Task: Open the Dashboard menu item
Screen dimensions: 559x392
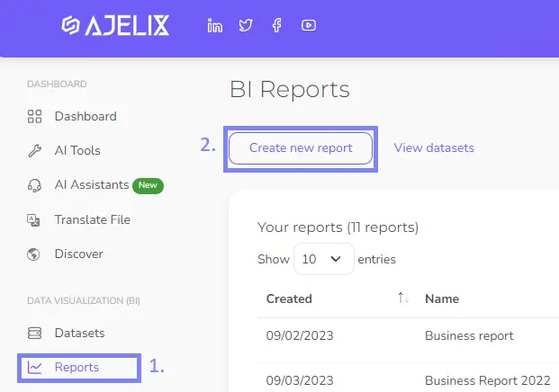Action: (86, 116)
